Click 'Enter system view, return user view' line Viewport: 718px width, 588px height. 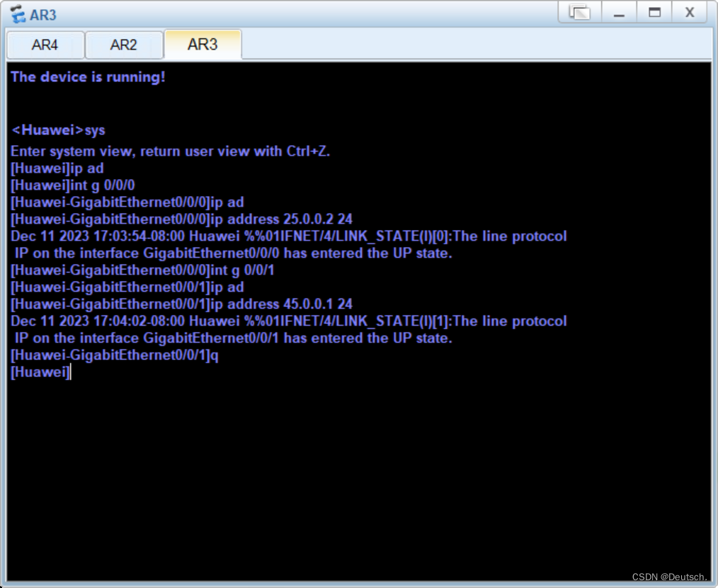(171, 151)
